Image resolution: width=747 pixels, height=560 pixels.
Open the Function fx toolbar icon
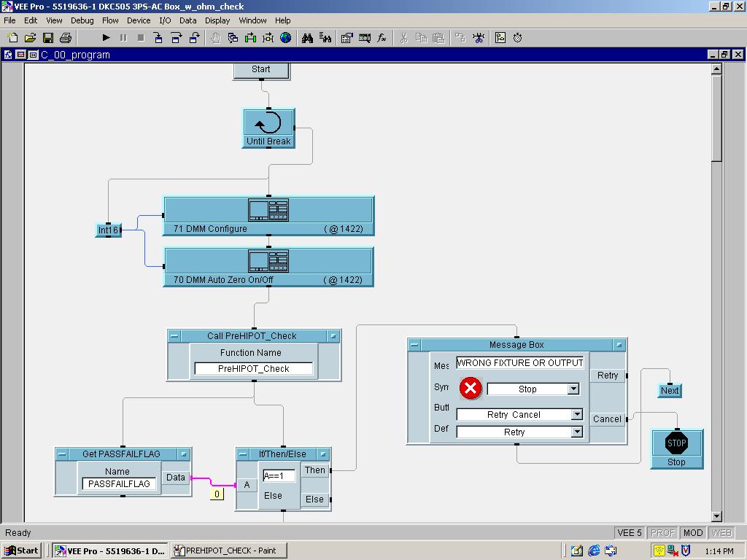pos(382,38)
